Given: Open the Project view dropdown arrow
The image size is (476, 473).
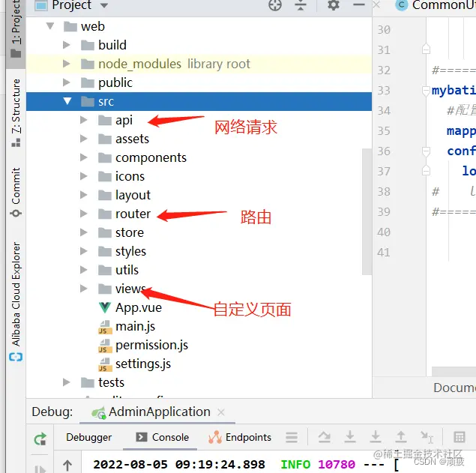Looking at the screenshot, I should click(x=104, y=5).
